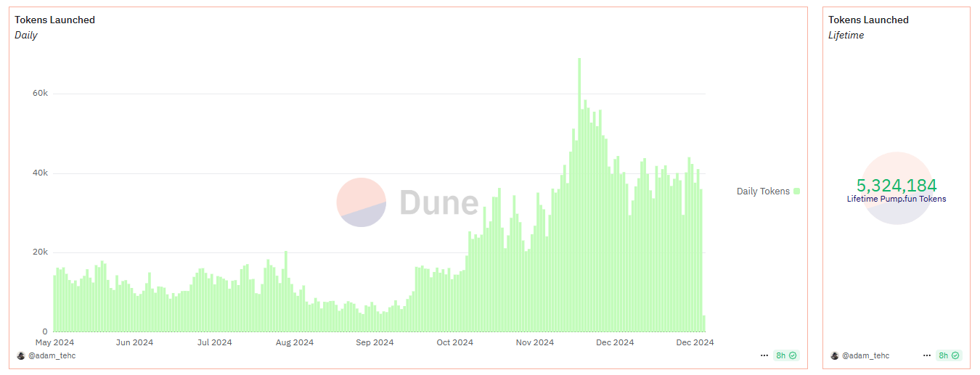Click the Aug 2024 x-axis label
980x375 pixels.
point(294,342)
